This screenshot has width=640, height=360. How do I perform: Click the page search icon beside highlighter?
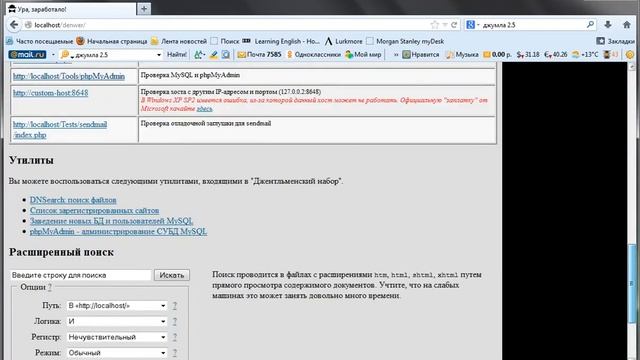226,54
